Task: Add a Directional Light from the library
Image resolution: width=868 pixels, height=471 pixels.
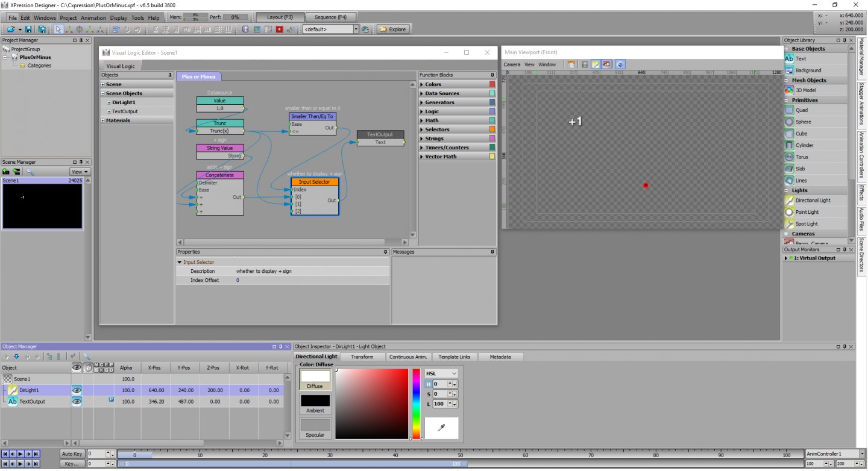Action: [x=789, y=200]
